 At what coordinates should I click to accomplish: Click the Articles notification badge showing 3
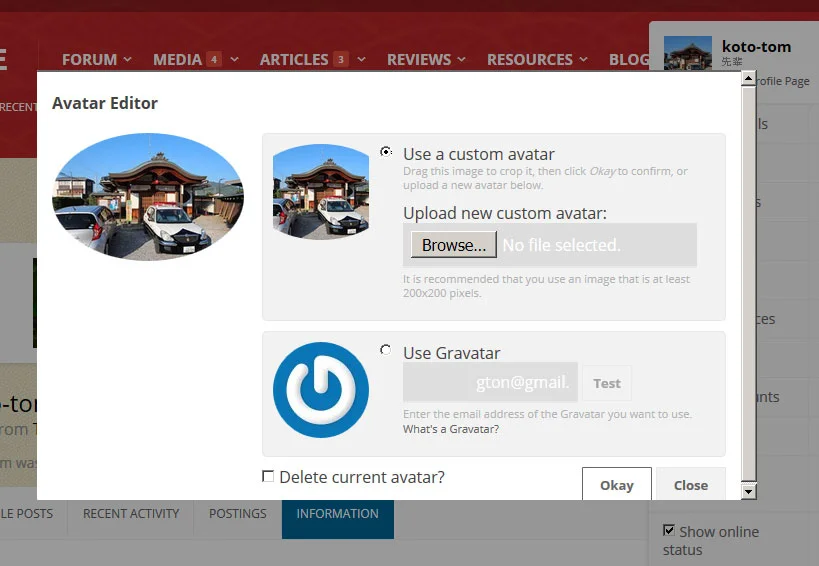341,60
